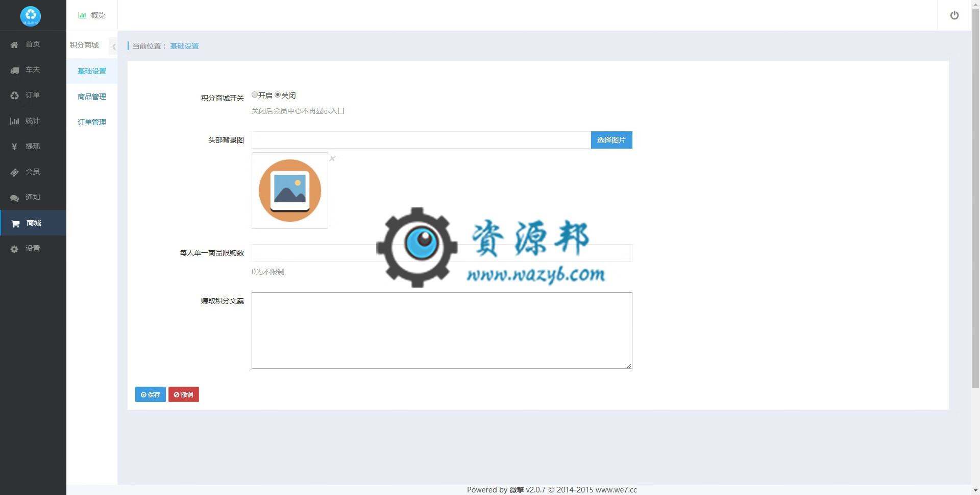
Task: Click the recycle icon next to 订单
Action: pos(14,96)
